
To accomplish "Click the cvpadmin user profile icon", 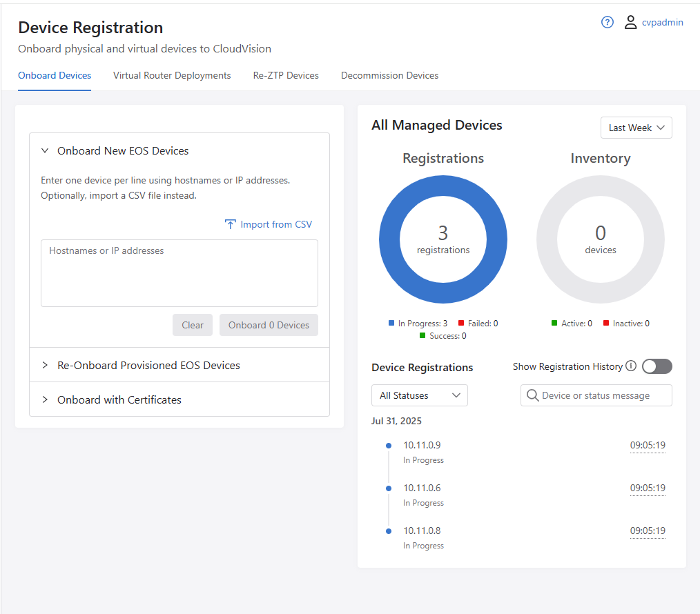I will 630,22.
